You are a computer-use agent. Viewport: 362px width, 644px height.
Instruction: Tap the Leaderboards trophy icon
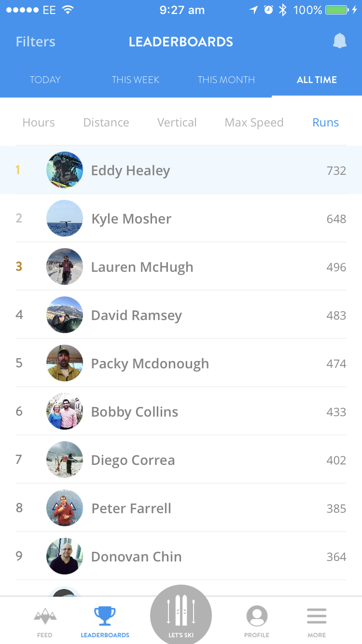[x=105, y=616]
